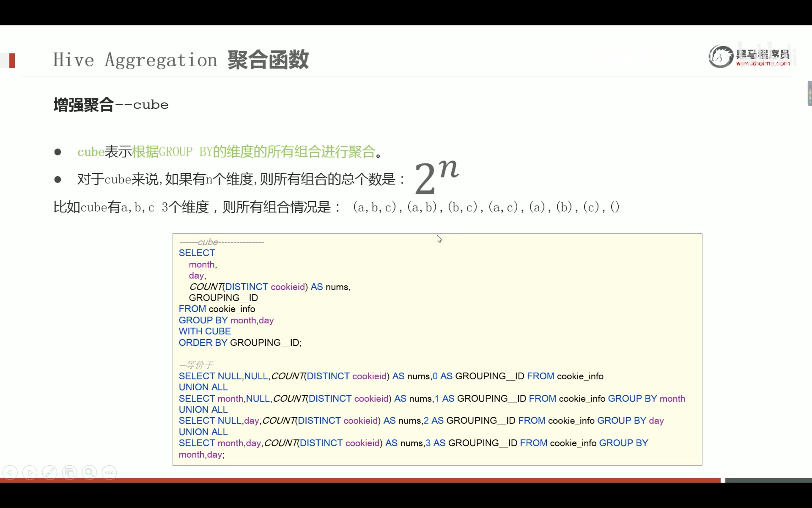
Task: Click the second 'UNION ALL' line
Action: click(203, 410)
